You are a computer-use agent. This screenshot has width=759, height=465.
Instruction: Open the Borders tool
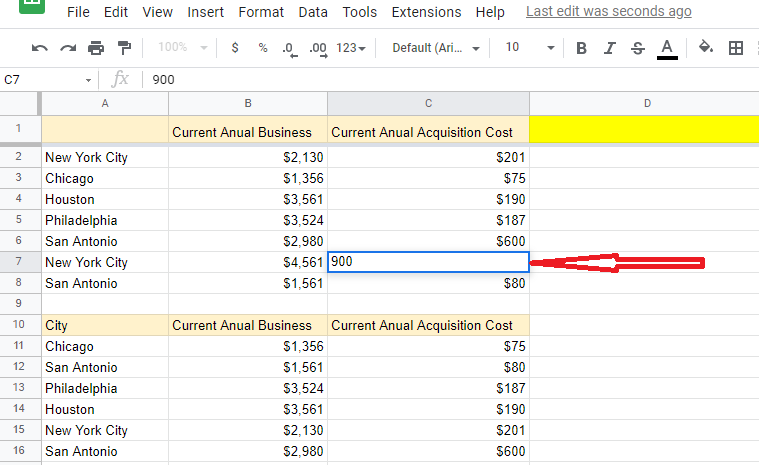(736, 48)
